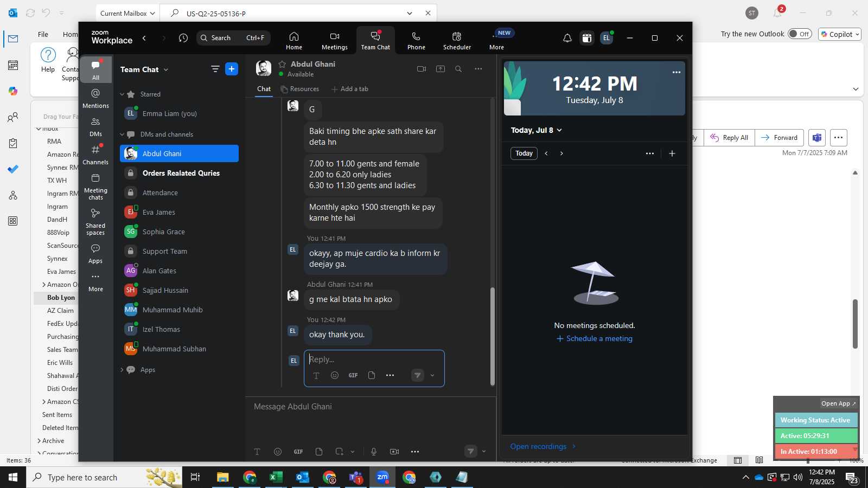This screenshot has height=488, width=868.
Task: Open Shared spaces in sidebar
Action: click(x=95, y=222)
